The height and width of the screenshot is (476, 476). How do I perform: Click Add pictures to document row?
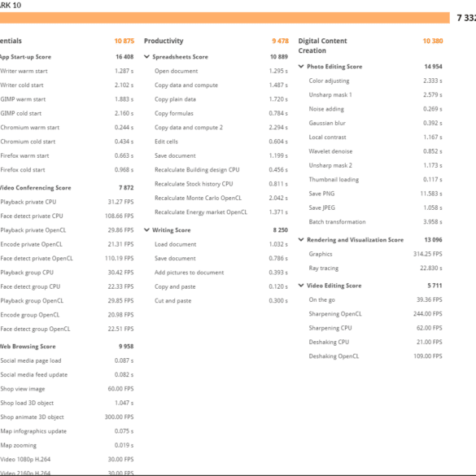pyautogui.click(x=221, y=273)
